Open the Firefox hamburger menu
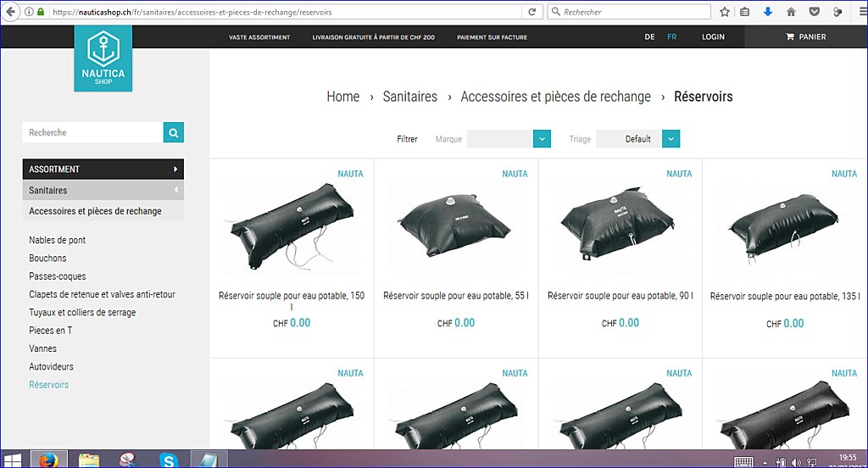Viewport: 868px width, 468px height. pyautogui.click(x=862, y=12)
